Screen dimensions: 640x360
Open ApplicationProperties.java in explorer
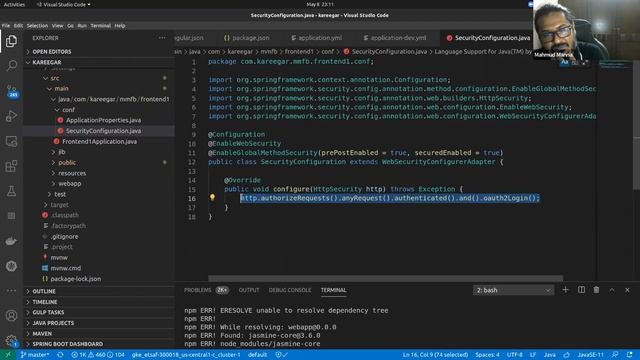[103, 120]
